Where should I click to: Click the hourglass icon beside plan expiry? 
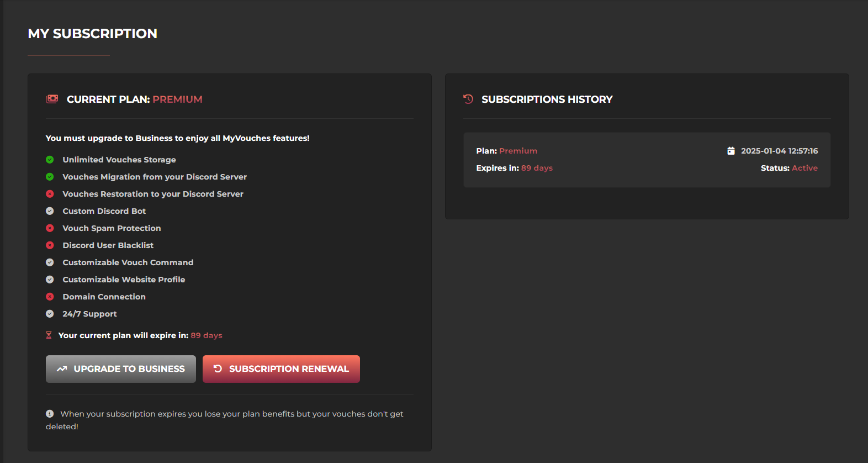pos(49,335)
